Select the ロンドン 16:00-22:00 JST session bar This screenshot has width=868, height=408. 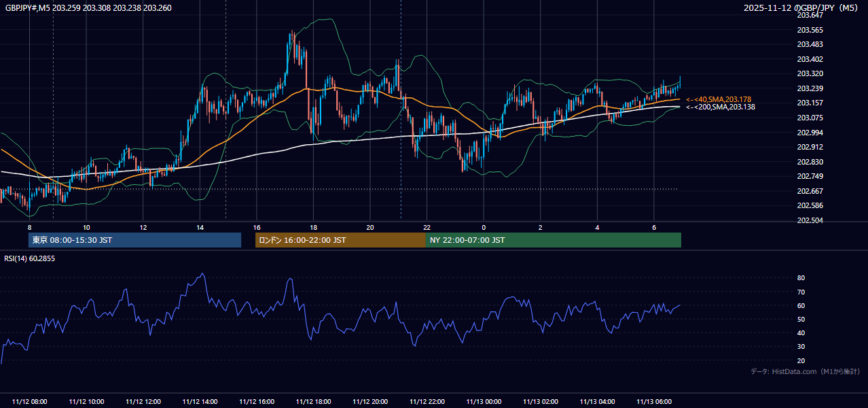(x=340, y=240)
